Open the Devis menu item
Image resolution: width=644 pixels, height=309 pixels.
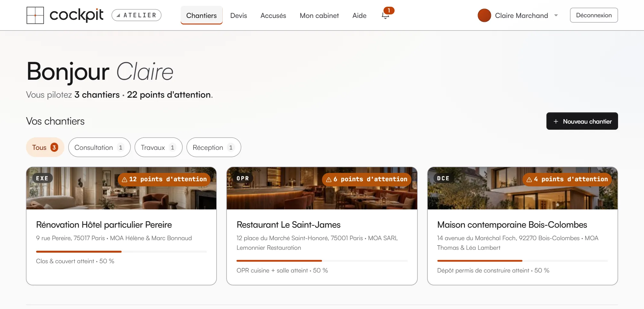click(239, 15)
